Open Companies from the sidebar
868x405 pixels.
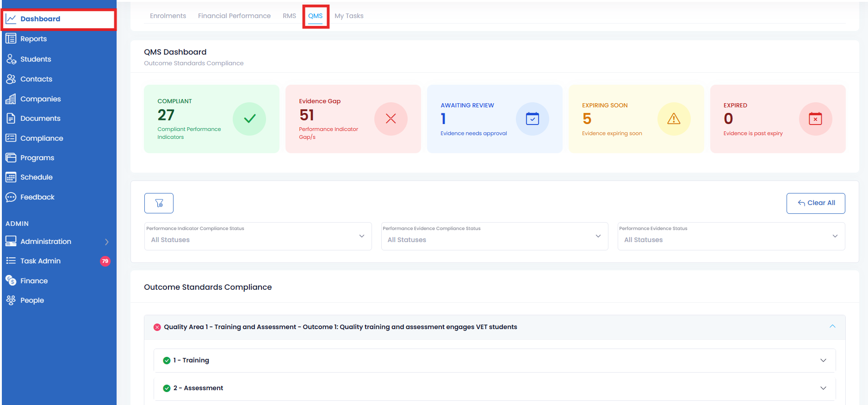(x=11, y=99)
